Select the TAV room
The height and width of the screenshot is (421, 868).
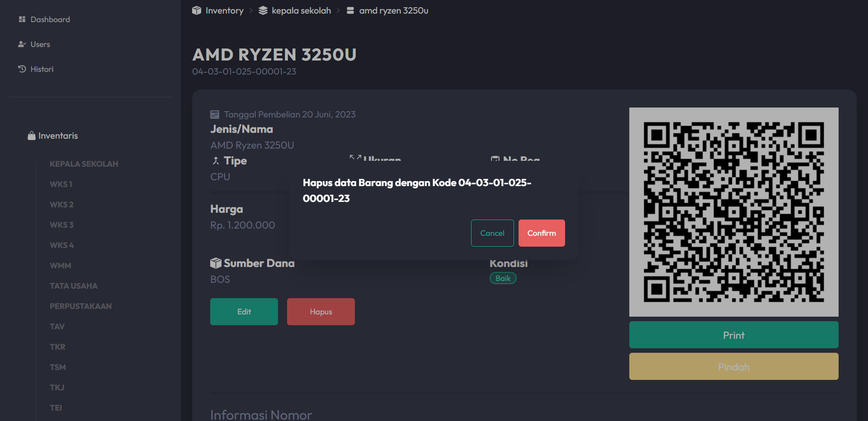[57, 327]
